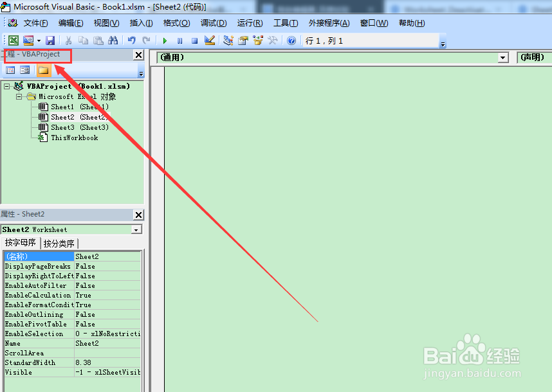Open the (通用) object dropdown arrow

pyautogui.click(x=503, y=58)
